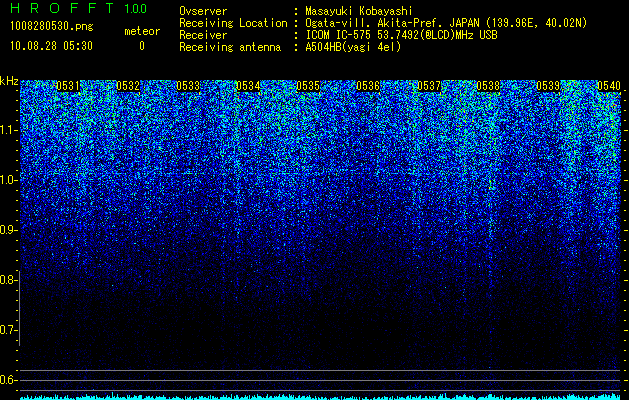This screenshot has width=629, height=400.
Task: Click the A504HB(yagi 4el) antenna text
Action: point(353,47)
